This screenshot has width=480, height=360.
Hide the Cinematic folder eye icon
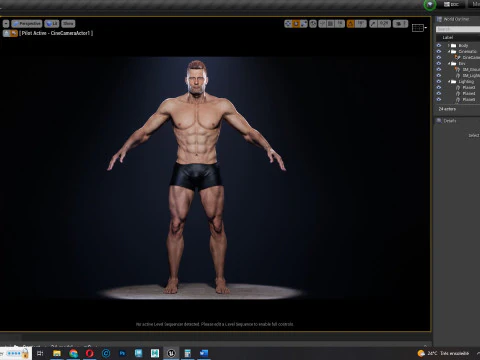pos(439,51)
